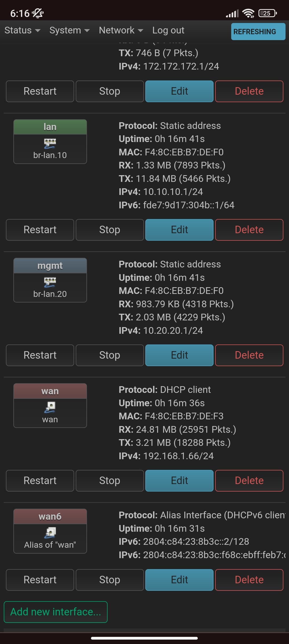Screen dimensions: 289x644
Task: Delete the wan6 interface
Action: tap(249, 580)
